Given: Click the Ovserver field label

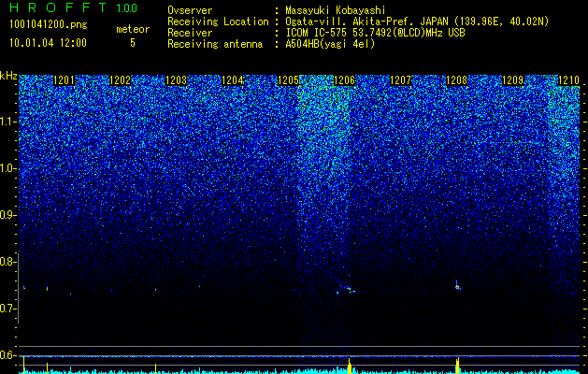Looking at the screenshot, I should [x=190, y=10].
